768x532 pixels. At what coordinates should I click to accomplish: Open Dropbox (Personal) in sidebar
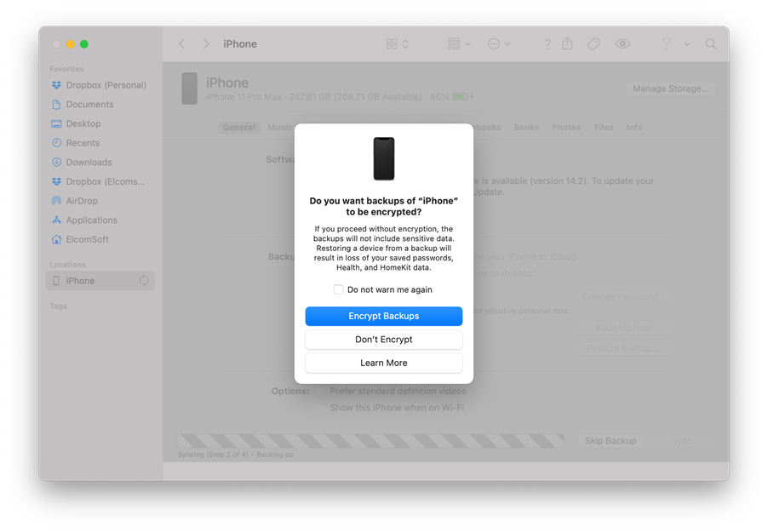[100, 85]
